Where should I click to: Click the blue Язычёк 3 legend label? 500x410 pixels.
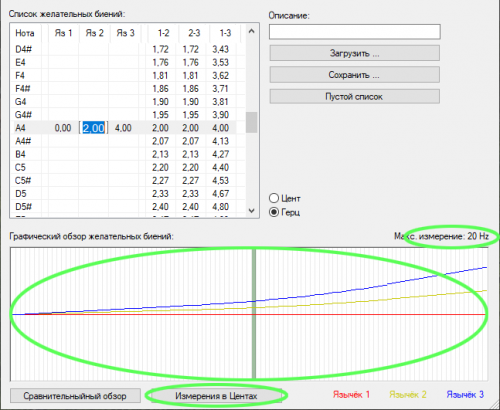465,395
